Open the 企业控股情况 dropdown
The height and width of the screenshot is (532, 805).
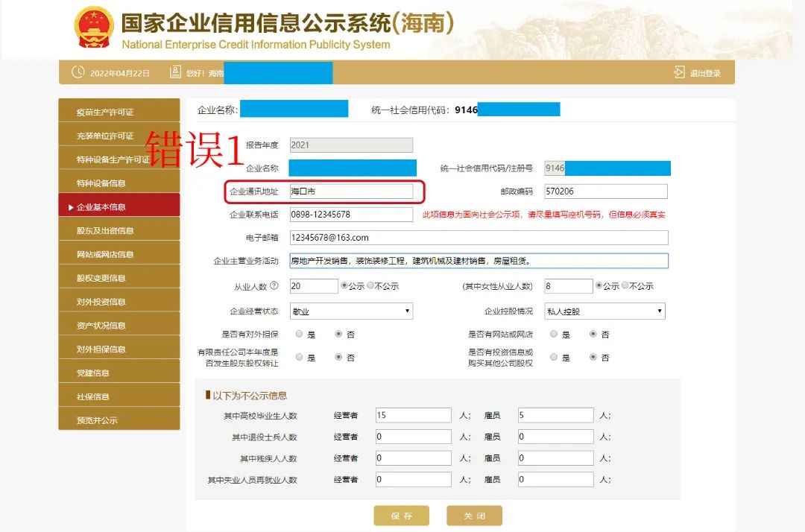[604, 311]
